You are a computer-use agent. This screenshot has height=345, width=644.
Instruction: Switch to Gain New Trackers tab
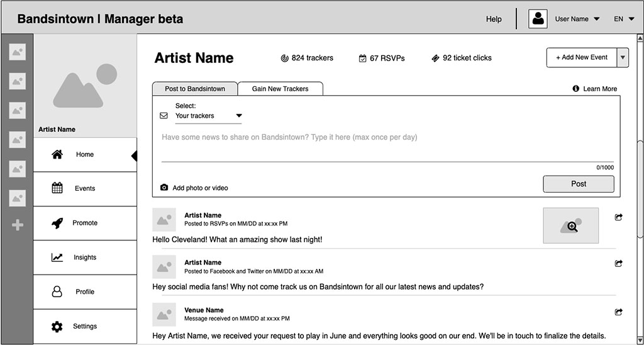[x=280, y=89]
